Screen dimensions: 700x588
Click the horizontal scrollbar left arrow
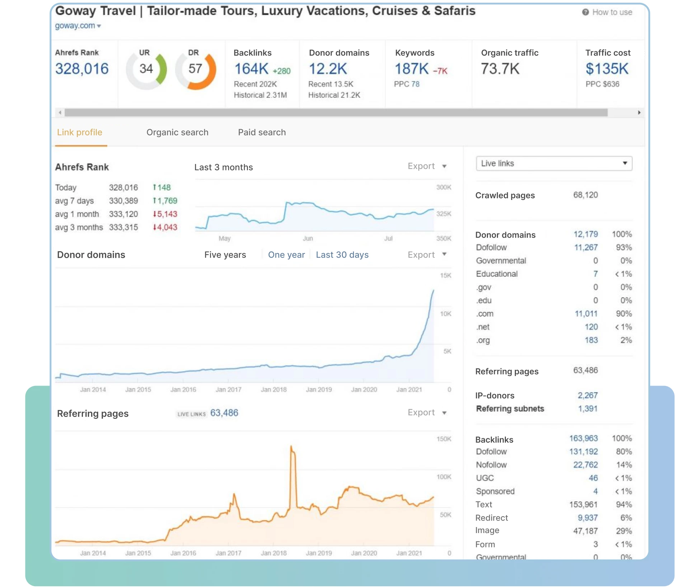pos(60,113)
